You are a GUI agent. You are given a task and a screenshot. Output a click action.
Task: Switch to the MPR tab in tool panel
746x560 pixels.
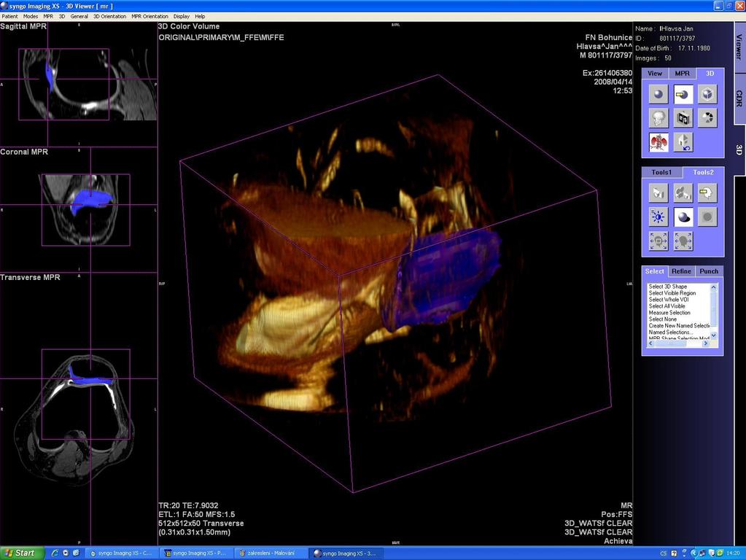pos(683,73)
